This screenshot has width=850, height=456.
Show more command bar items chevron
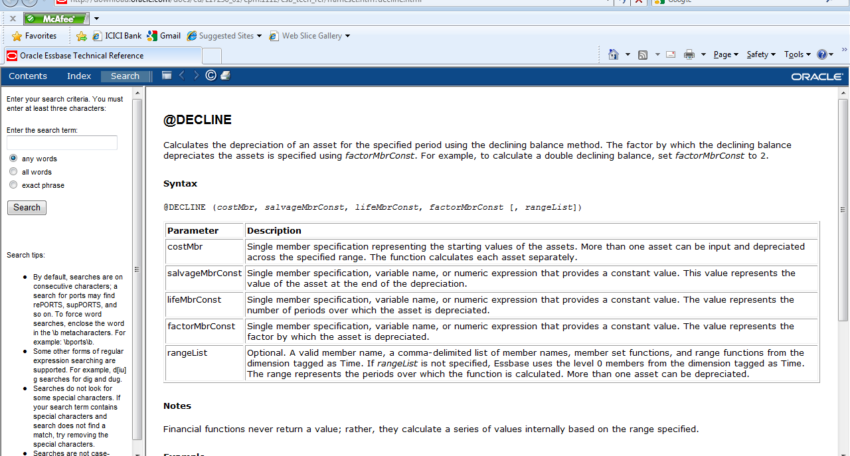pos(844,50)
